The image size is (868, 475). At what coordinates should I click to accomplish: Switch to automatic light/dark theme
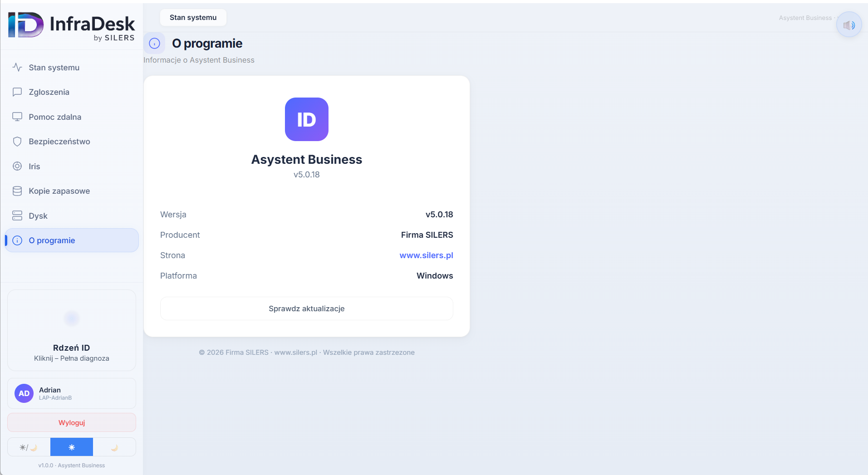click(x=29, y=447)
